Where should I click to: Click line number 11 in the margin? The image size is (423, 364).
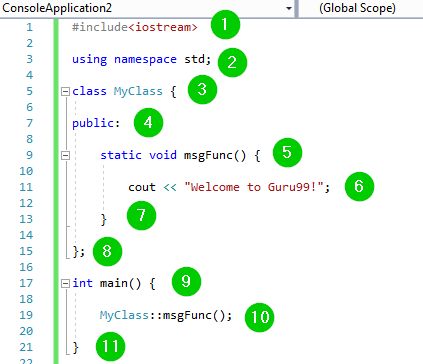click(26, 187)
